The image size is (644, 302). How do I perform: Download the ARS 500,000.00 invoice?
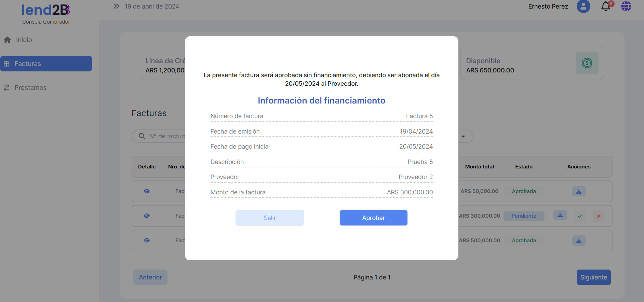579,241
